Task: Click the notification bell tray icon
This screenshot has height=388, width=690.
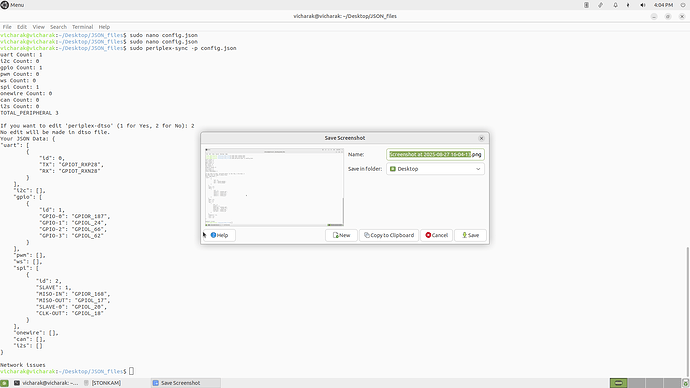Action: (x=615, y=5)
